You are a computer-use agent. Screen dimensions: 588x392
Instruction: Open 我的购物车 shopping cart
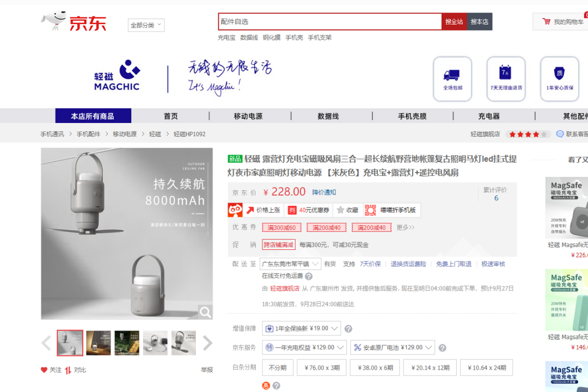tap(563, 22)
